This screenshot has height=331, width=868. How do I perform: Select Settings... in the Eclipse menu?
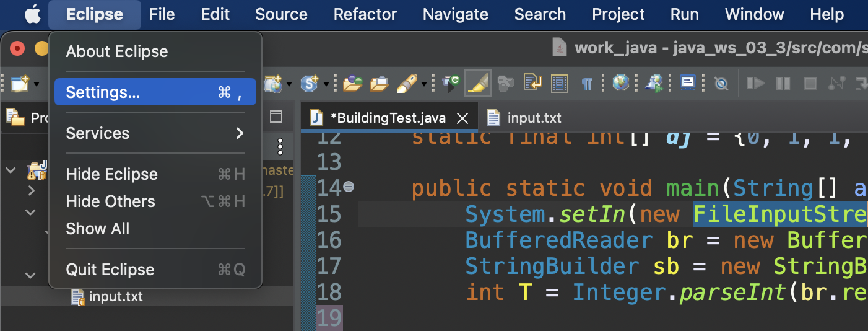coord(155,92)
